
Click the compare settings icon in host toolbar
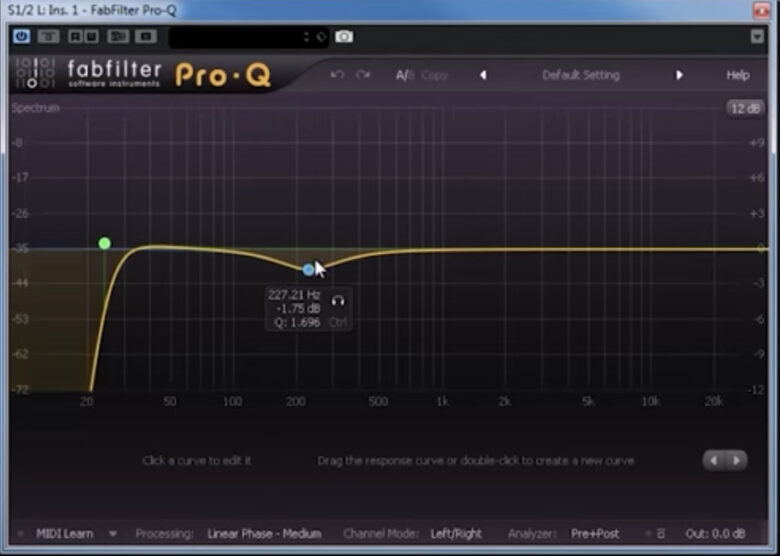pos(118,36)
